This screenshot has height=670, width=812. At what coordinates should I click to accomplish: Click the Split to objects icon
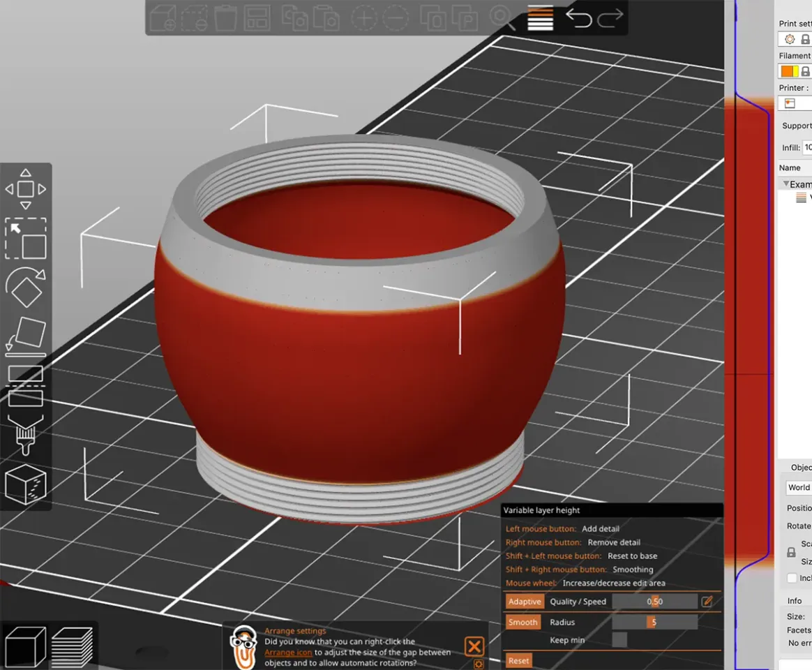click(433, 17)
